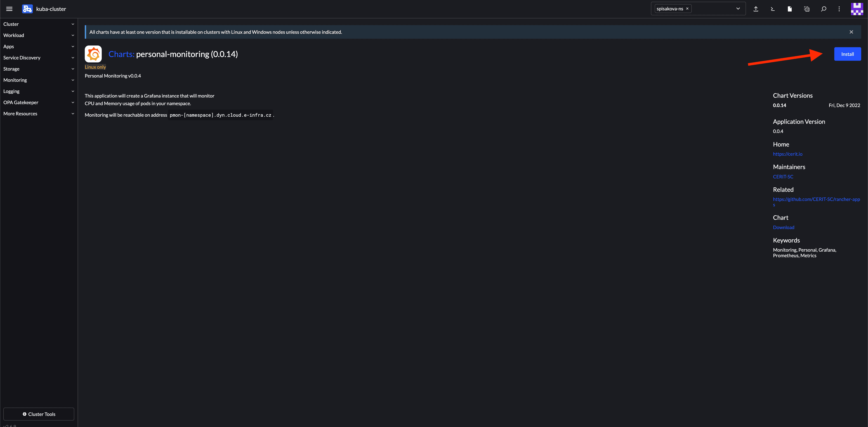Click the Install button
Screen dimensions: 868x427
tap(847, 54)
